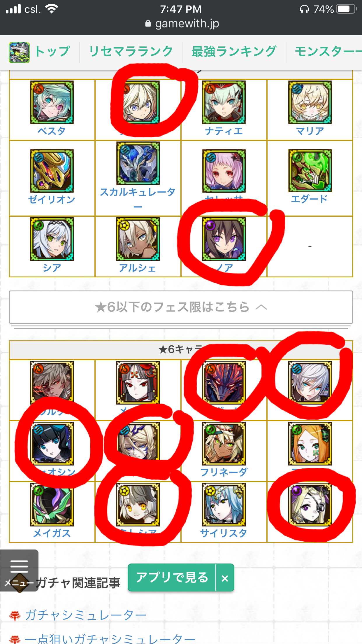Tap the アプリで見る button
Image resolution: width=362 pixels, height=644 pixels.
[x=172, y=577]
